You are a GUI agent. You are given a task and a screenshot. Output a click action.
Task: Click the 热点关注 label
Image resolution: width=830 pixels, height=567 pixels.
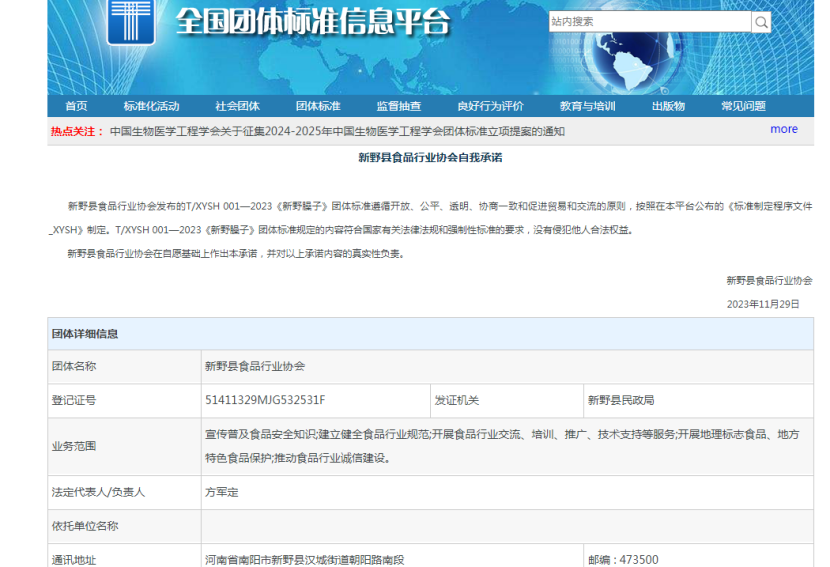click(77, 131)
